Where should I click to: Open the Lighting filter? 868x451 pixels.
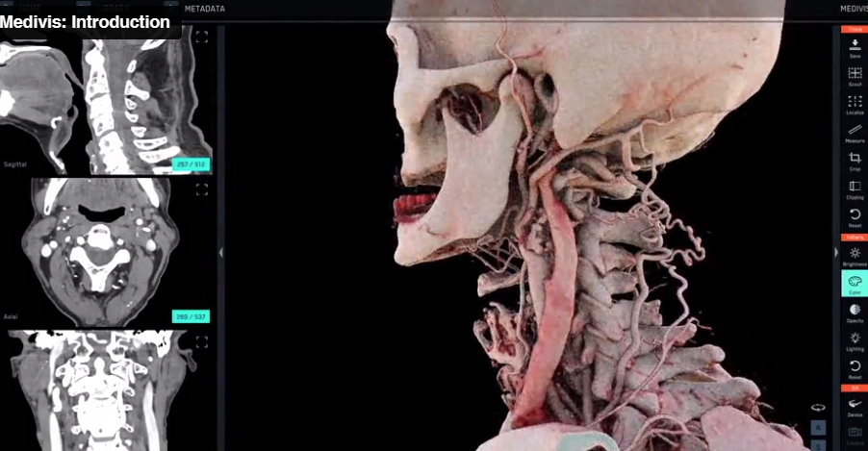[x=855, y=339]
